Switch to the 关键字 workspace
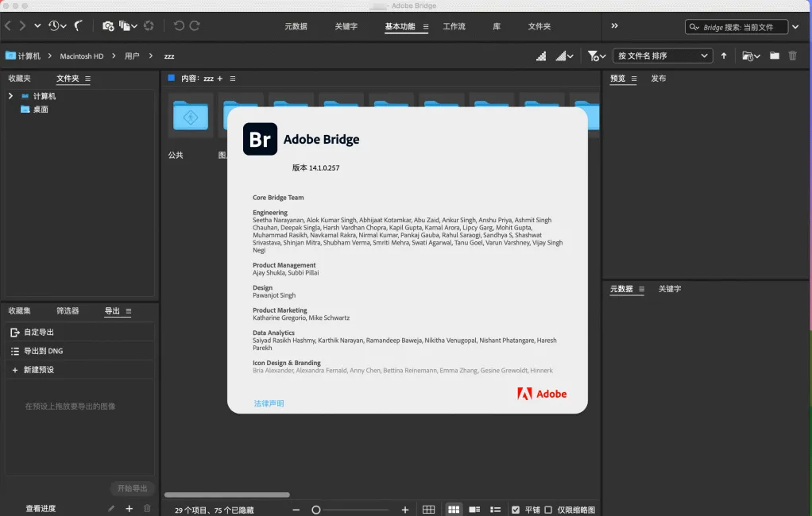 [346, 26]
